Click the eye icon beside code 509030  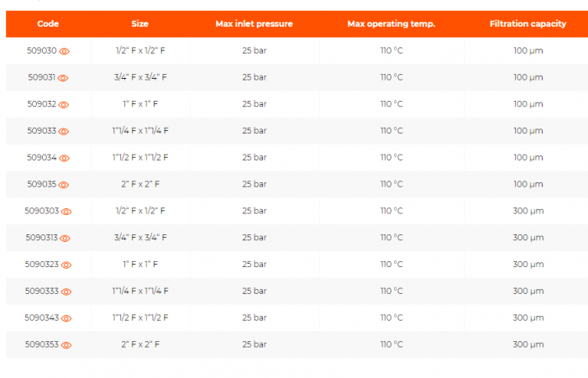coord(65,51)
